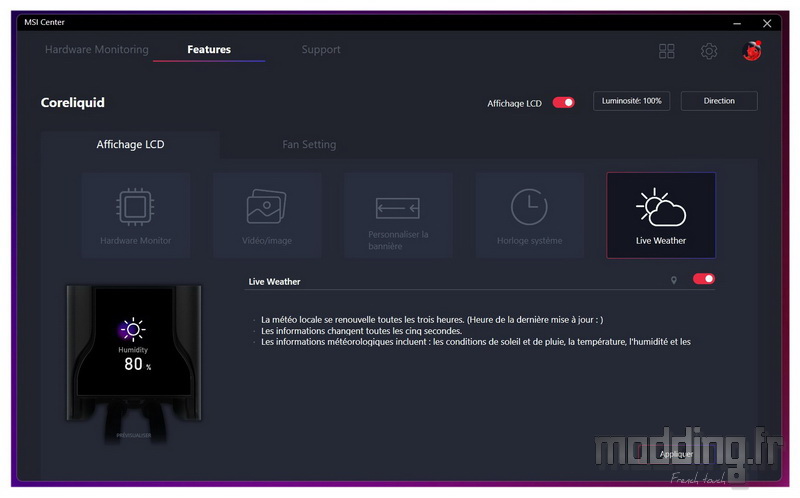Select the Features tab

(209, 49)
